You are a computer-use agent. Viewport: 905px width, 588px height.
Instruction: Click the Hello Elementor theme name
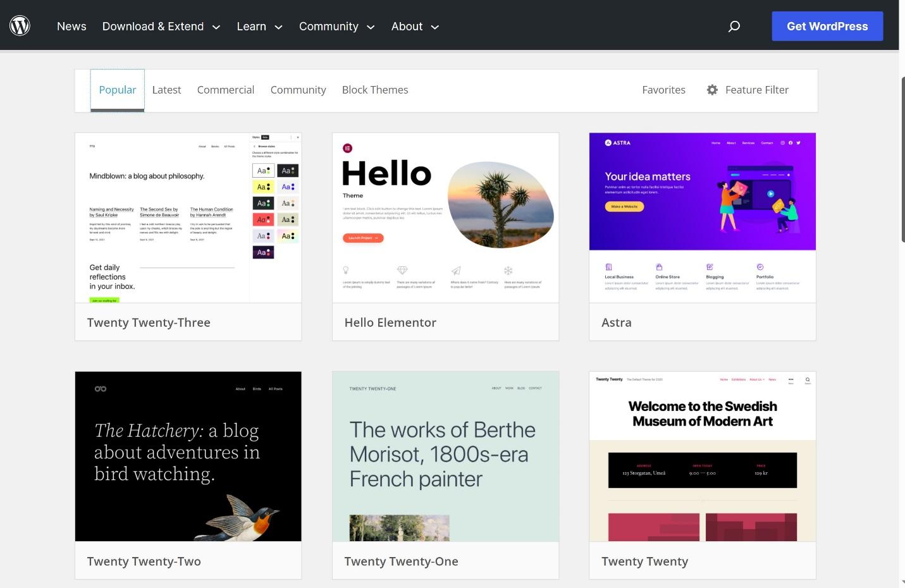[390, 322]
